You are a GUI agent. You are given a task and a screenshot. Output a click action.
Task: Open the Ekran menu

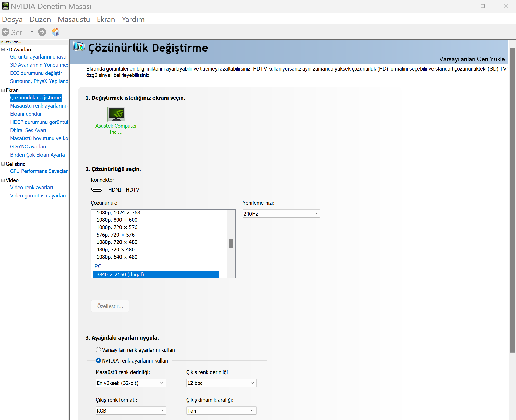[106, 19]
